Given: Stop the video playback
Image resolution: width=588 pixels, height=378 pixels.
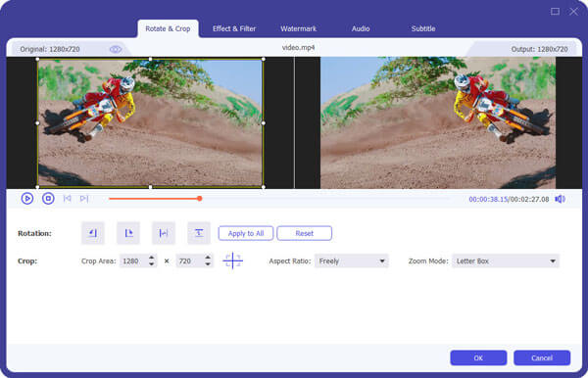Looking at the screenshot, I should (48, 199).
